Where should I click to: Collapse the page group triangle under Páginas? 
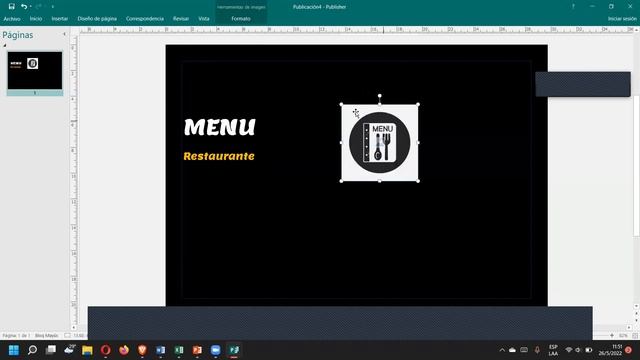[5, 45]
